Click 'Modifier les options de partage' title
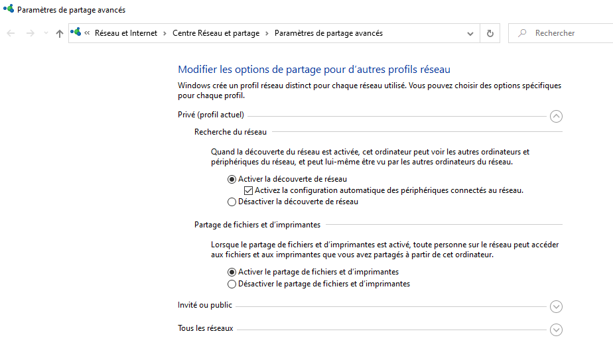The image size is (613, 364). click(x=314, y=69)
